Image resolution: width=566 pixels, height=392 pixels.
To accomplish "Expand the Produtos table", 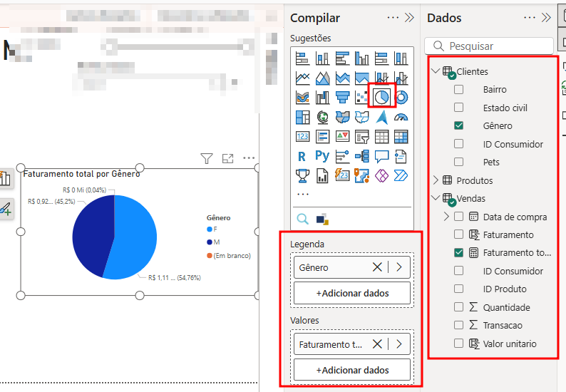I will click(436, 180).
